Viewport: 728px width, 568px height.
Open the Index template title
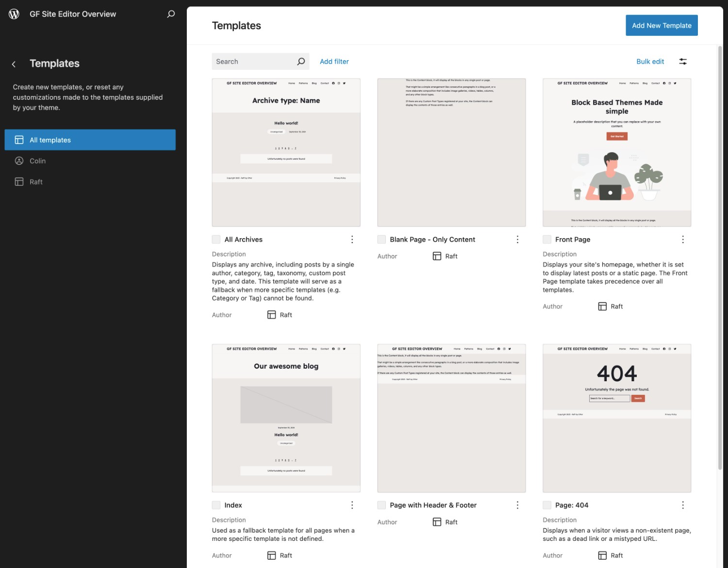pos(233,505)
